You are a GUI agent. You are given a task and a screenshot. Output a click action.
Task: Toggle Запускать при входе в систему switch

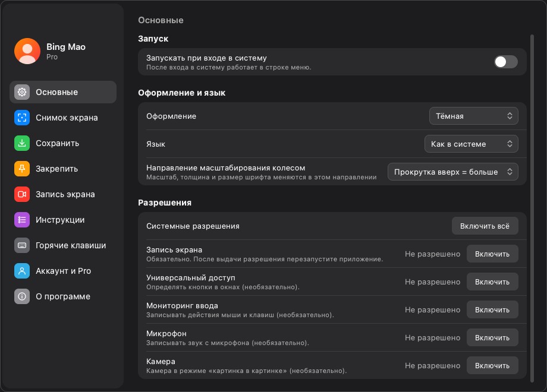505,62
